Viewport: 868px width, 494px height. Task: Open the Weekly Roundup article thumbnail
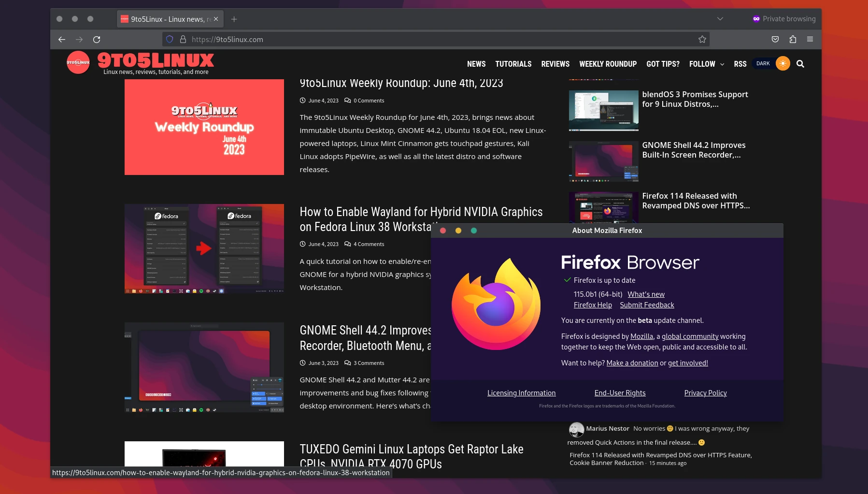point(204,127)
